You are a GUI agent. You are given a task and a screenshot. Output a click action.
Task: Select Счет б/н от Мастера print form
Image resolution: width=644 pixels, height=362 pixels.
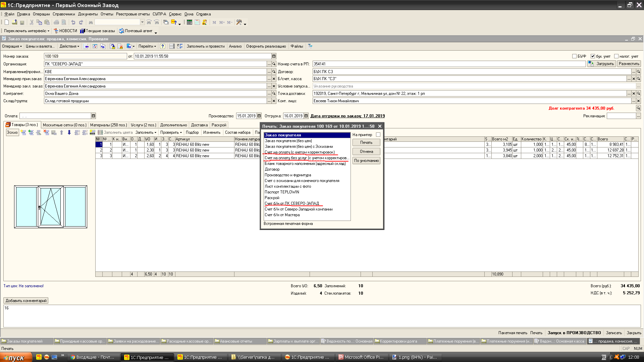click(282, 215)
